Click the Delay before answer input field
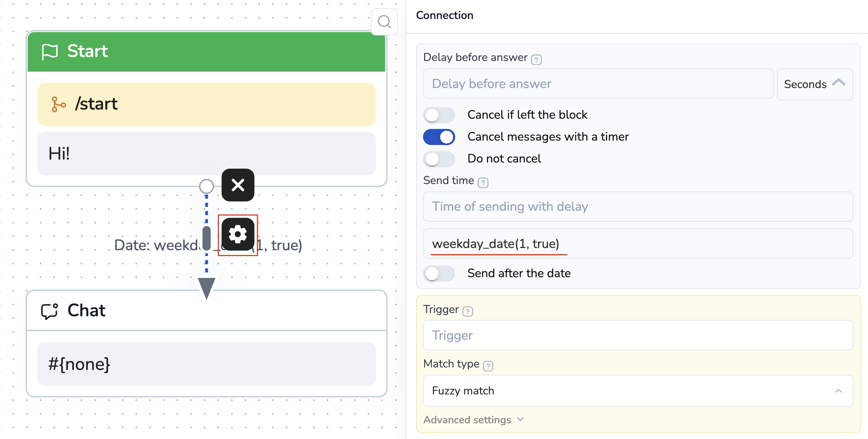The width and height of the screenshot is (868, 439). pyautogui.click(x=598, y=84)
